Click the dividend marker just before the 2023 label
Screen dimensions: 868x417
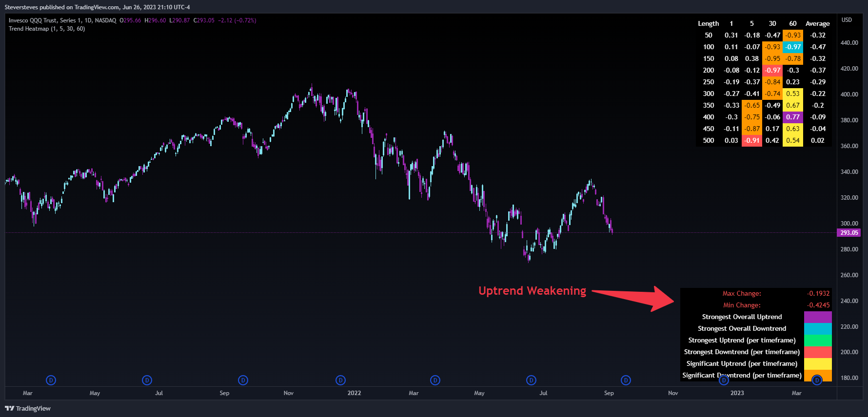pyautogui.click(x=724, y=380)
